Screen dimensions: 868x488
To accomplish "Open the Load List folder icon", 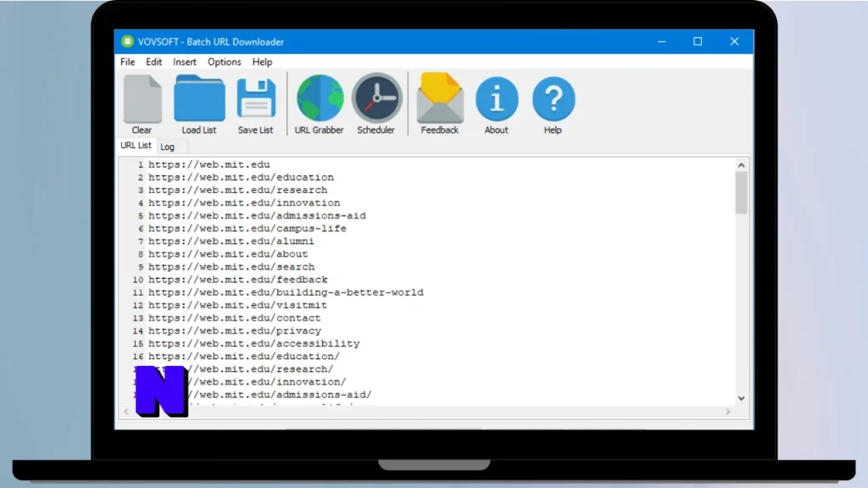I will (x=199, y=98).
